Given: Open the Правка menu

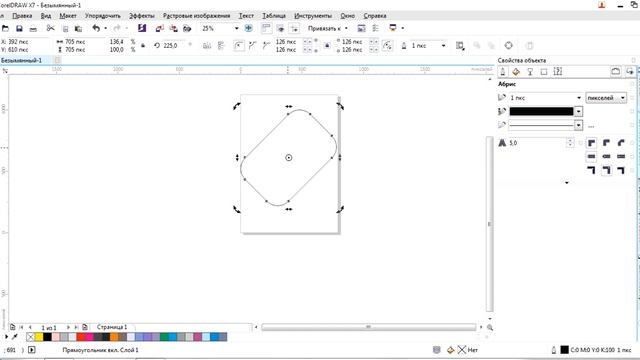Looking at the screenshot, I should click(22, 16).
